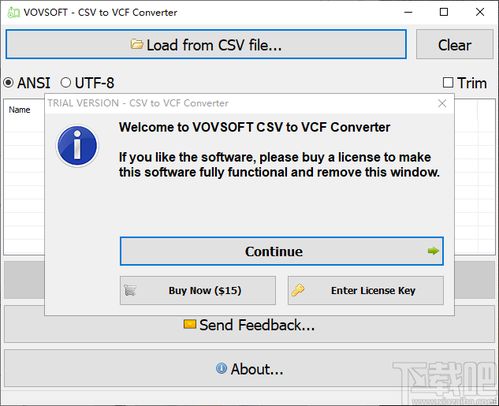Click the Name column header
Screen dimensions: 499x406
(x=19, y=110)
